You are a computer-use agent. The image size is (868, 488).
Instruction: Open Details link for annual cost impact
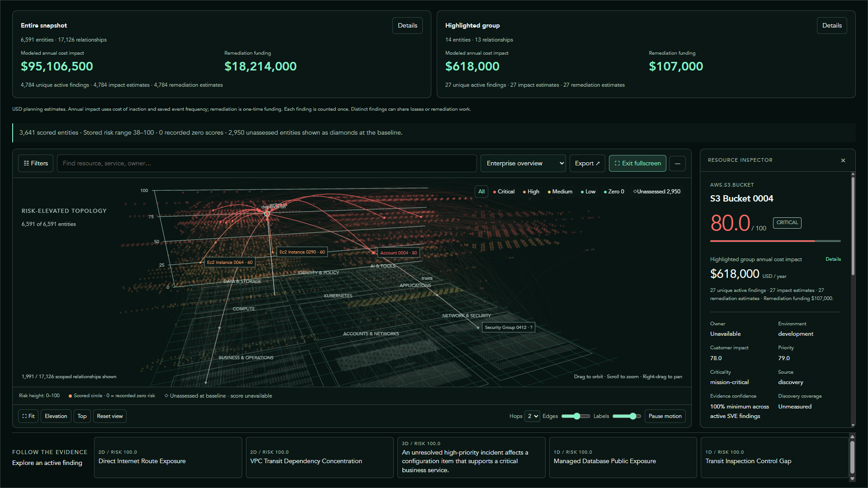[833, 259]
